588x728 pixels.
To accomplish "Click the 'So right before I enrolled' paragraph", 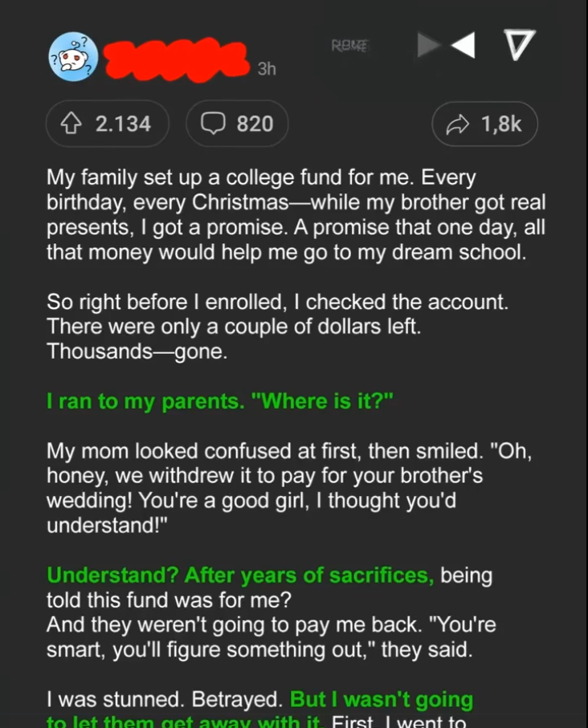I will pyautogui.click(x=277, y=327).
